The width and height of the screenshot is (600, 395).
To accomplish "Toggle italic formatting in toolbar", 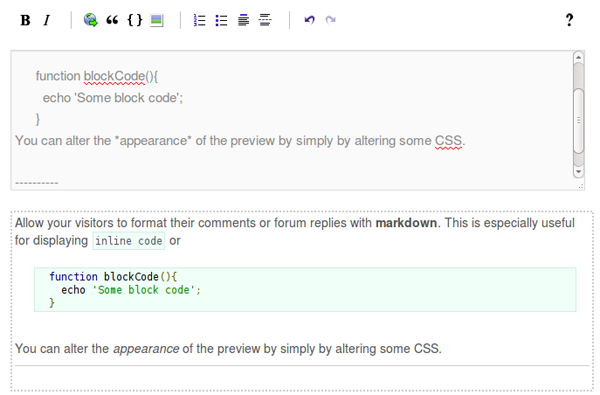I will 47,20.
